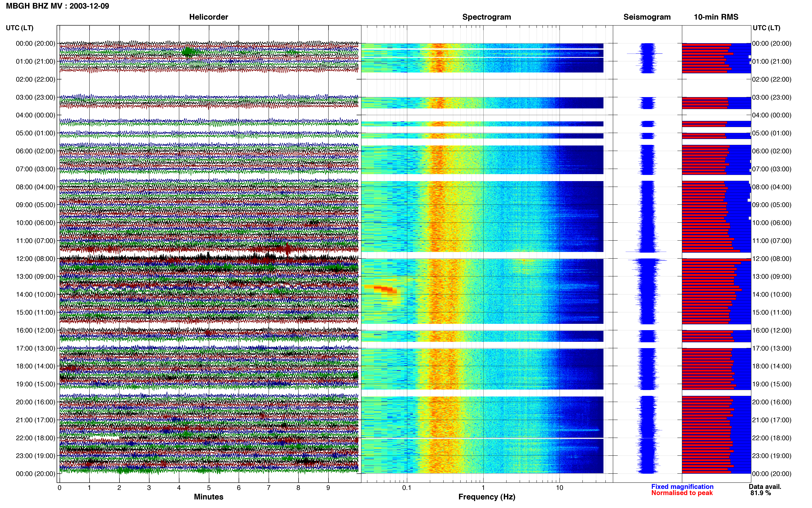Click the left time label '12:00 (08:00)'
812x508 pixels.
coord(36,259)
